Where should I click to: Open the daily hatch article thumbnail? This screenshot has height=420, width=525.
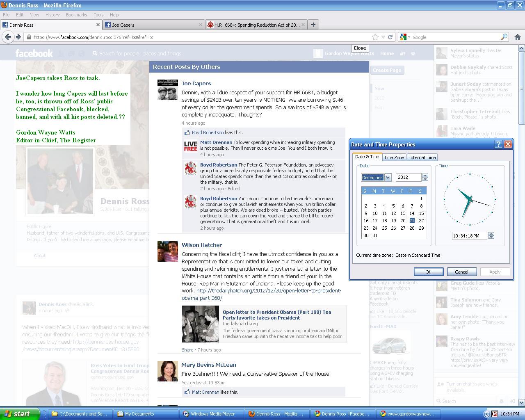click(x=201, y=324)
